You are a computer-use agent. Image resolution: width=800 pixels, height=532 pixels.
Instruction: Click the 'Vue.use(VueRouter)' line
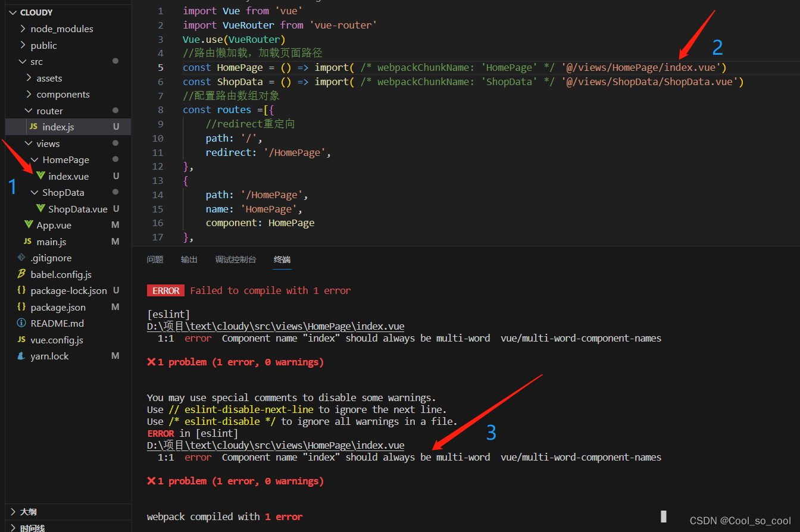[235, 39]
